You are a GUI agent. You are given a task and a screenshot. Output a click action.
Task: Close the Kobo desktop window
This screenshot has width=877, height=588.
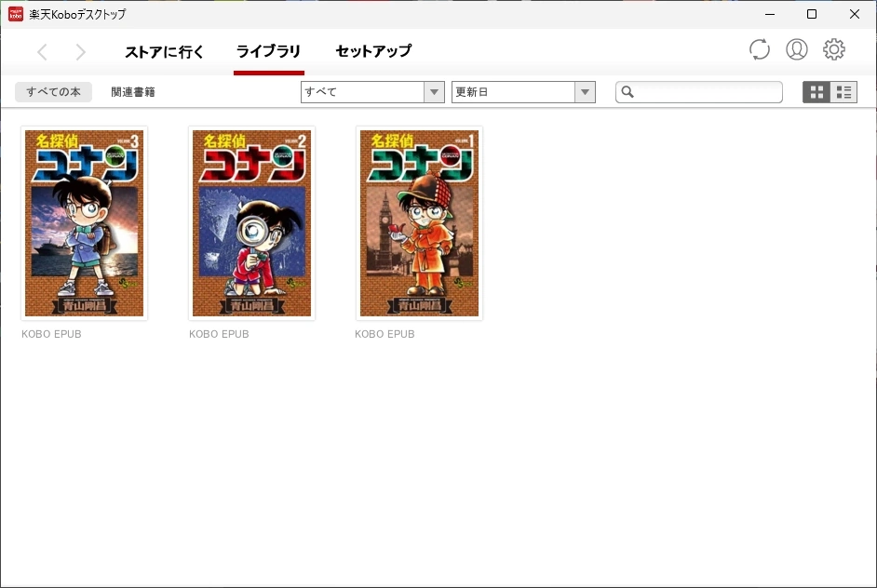pos(855,14)
